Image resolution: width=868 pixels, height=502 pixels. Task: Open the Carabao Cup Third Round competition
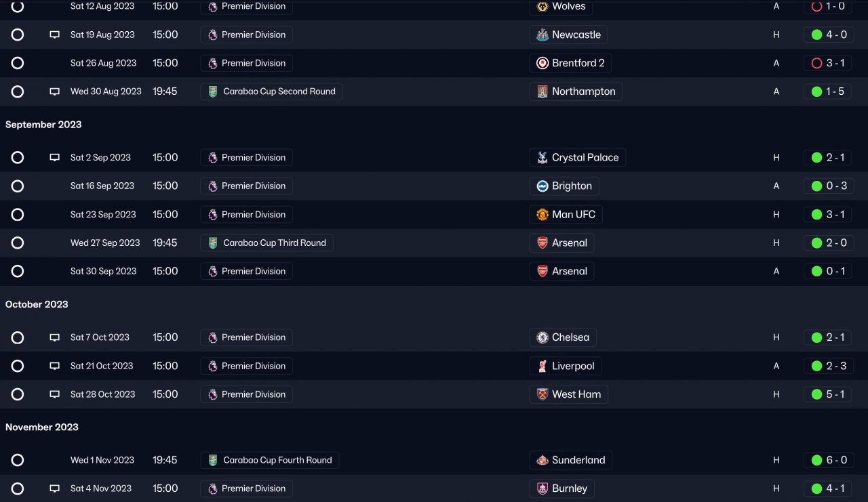[x=274, y=243]
